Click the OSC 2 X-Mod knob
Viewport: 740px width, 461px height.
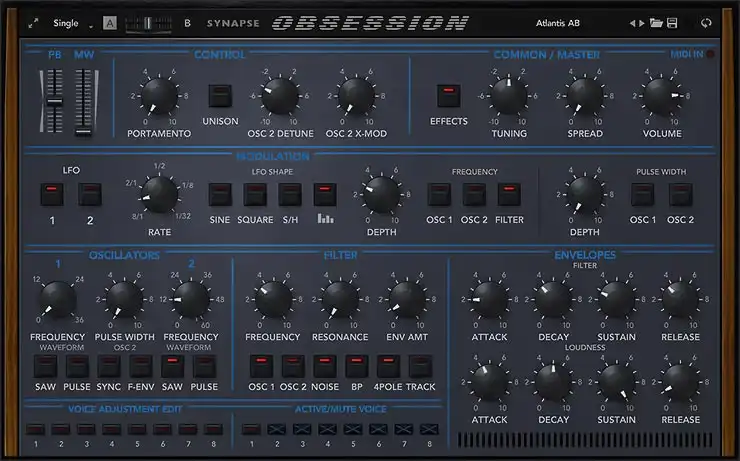click(356, 96)
